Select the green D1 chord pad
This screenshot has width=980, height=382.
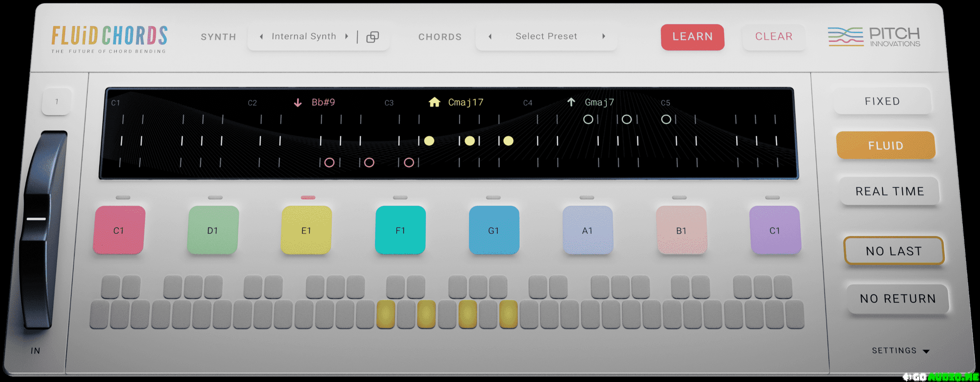pos(213,230)
